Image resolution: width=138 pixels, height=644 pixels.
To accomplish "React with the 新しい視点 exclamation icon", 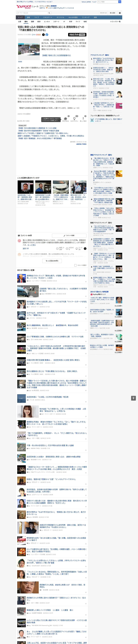I will 83,119.
